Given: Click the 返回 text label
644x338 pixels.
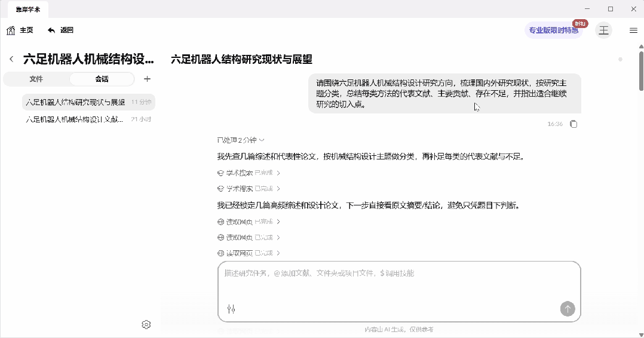Looking at the screenshot, I should (x=66, y=30).
